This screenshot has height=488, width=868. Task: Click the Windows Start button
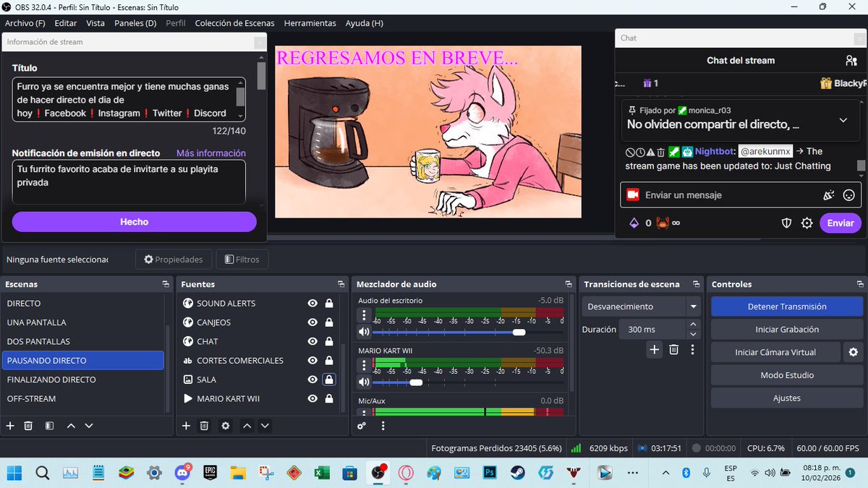(x=14, y=473)
